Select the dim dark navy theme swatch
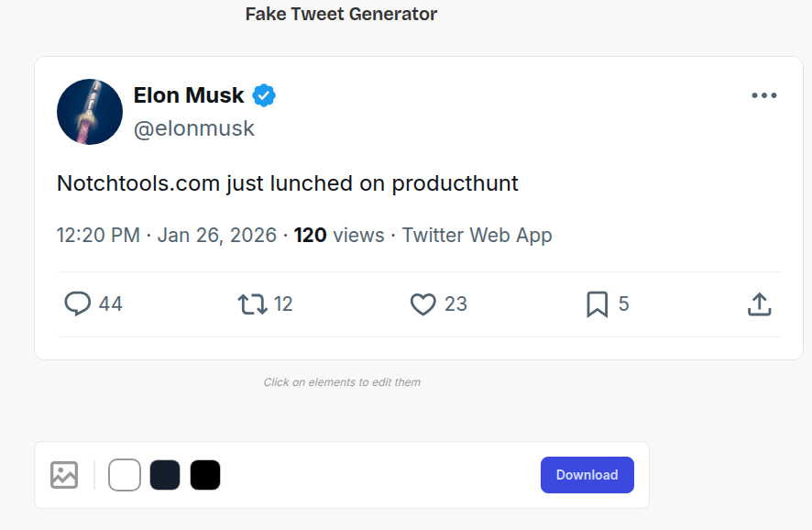812x530 pixels. (165, 475)
